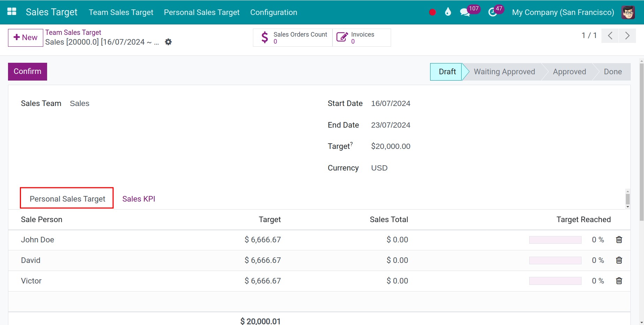The height and width of the screenshot is (325, 644).
Task: Open the Personal Sales Target top menu
Action: [x=202, y=12]
